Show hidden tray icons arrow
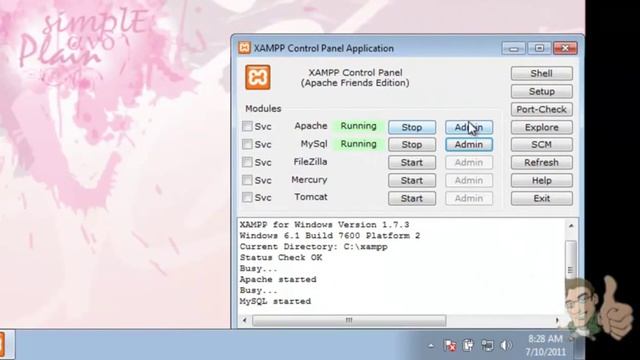Image resolution: width=640 pixels, height=360 pixels. 431,346
